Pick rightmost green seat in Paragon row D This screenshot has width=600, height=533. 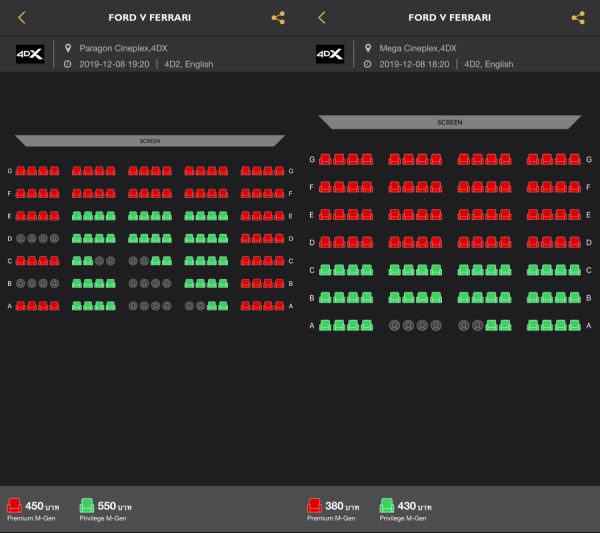point(223,238)
